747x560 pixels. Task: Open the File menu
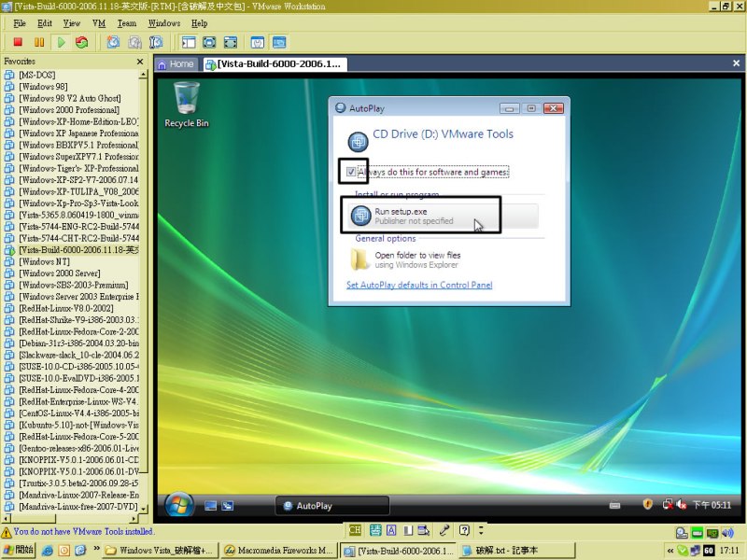pyautogui.click(x=20, y=23)
